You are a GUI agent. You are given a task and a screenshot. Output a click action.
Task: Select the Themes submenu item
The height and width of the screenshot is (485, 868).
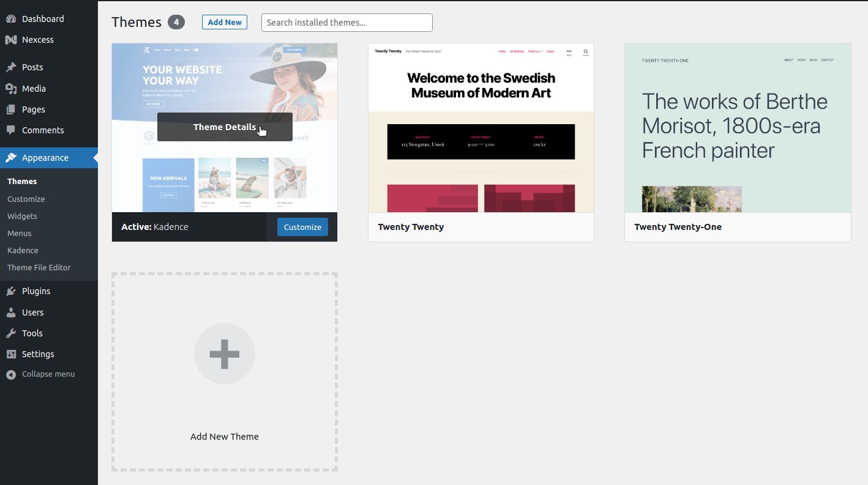pos(22,181)
